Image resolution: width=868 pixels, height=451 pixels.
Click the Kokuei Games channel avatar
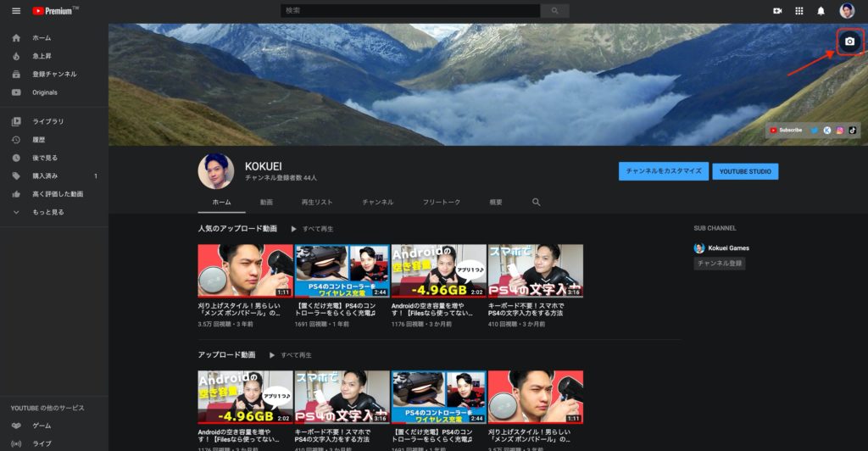pyautogui.click(x=699, y=248)
